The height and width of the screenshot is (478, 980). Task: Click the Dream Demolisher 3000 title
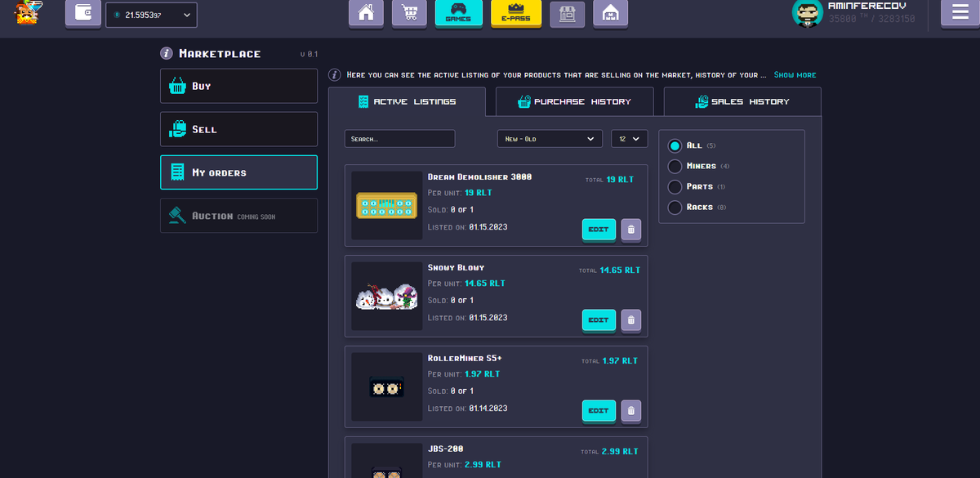(x=479, y=176)
